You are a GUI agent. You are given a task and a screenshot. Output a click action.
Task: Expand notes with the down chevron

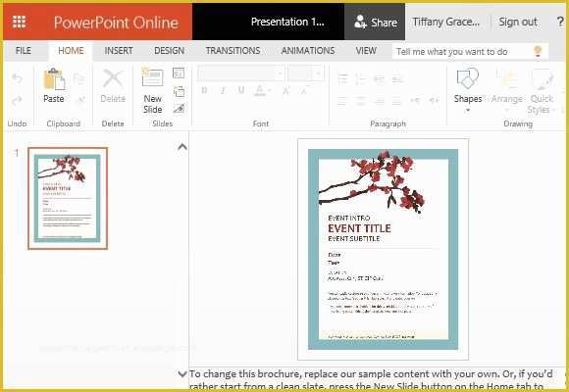pos(182,373)
